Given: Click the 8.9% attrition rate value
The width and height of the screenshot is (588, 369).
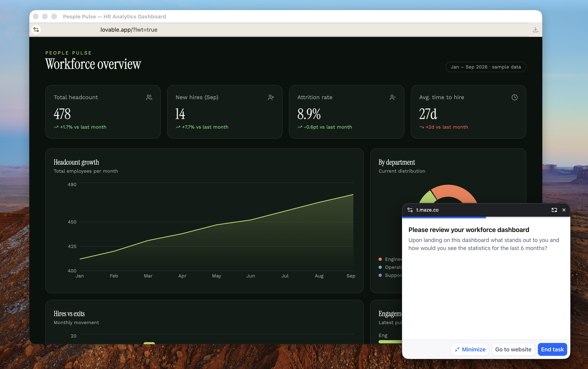Looking at the screenshot, I should 309,114.
